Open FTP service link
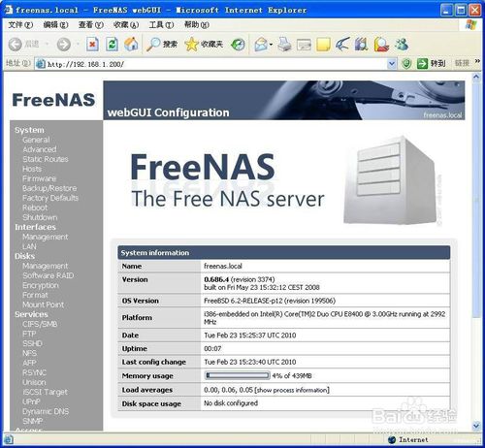This screenshot has height=448, width=485. [x=29, y=334]
